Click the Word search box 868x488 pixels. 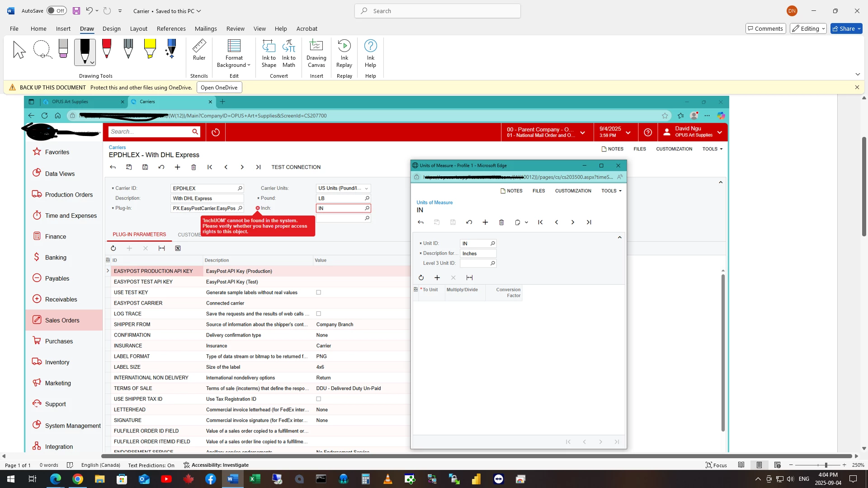tap(437, 11)
